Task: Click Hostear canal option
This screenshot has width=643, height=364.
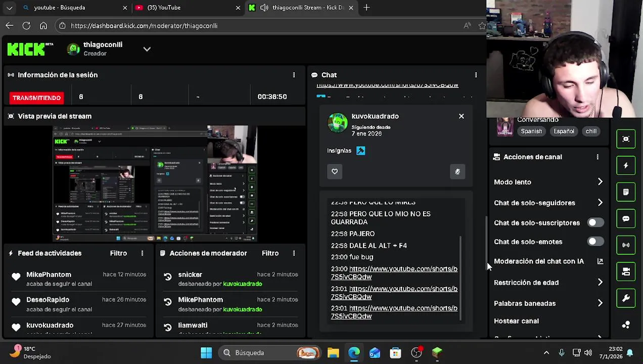Action: [x=516, y=321]
